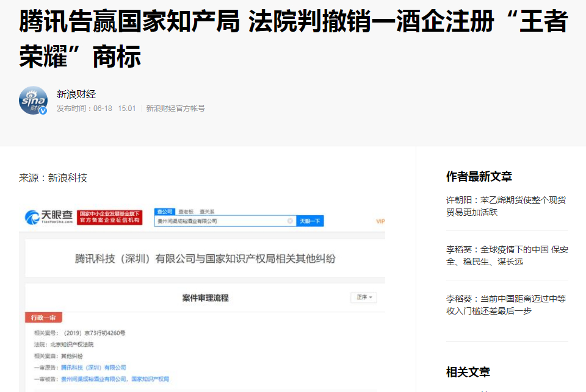The width and height of the screenshot is (586, 392).
Task: Click the 作者最新文章 heading
Action: click(479, 176)
